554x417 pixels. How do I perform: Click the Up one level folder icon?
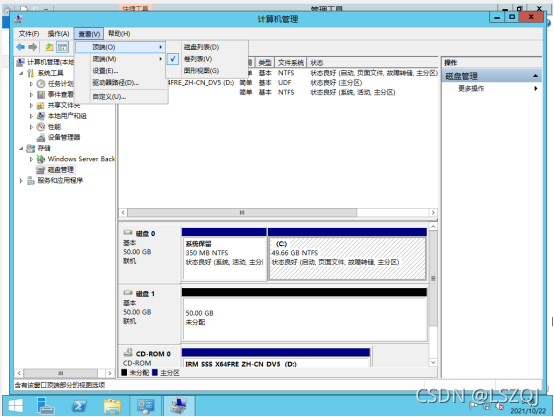[x=49, y=47]
